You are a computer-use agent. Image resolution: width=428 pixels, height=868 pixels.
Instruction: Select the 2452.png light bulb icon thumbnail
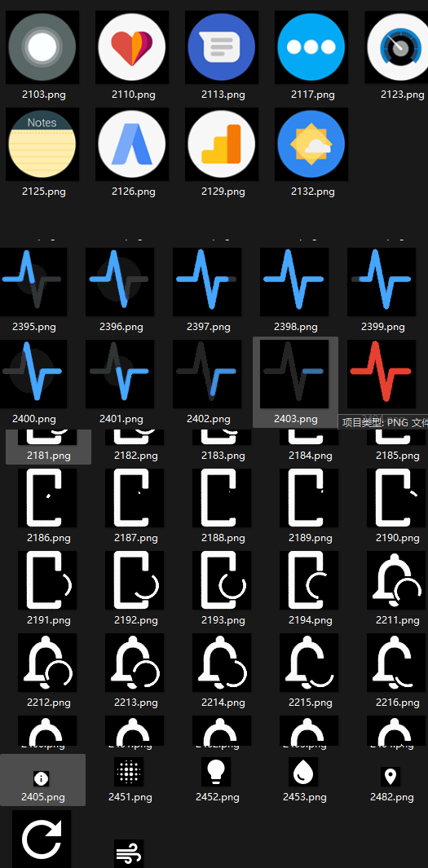point(216,772)
